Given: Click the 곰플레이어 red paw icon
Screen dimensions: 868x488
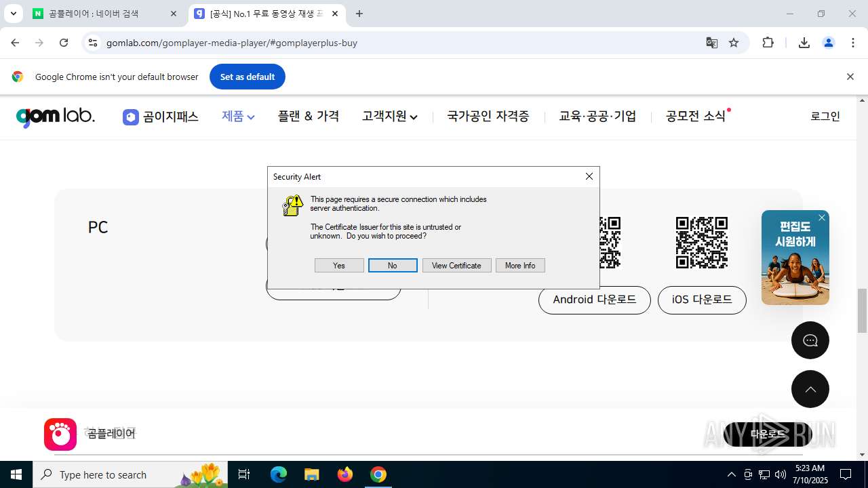Looking at the screenshot, I should pyautogui.click(x=60, y=434).
